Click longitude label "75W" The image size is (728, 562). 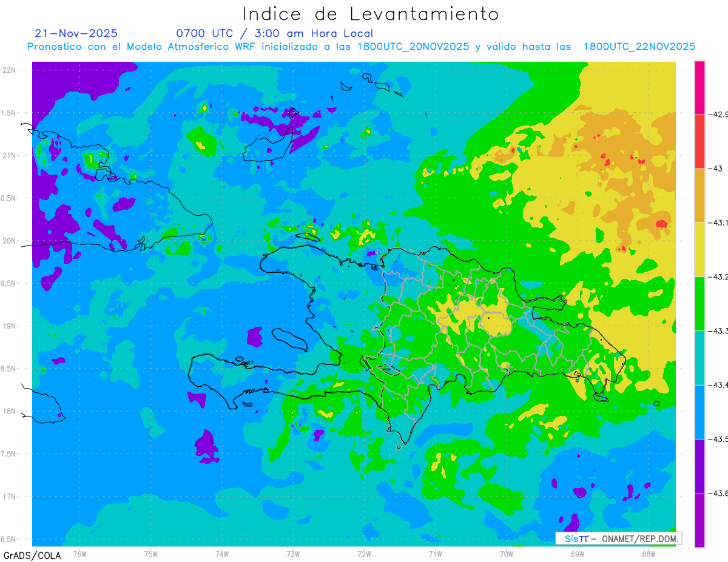click(151, 554)
